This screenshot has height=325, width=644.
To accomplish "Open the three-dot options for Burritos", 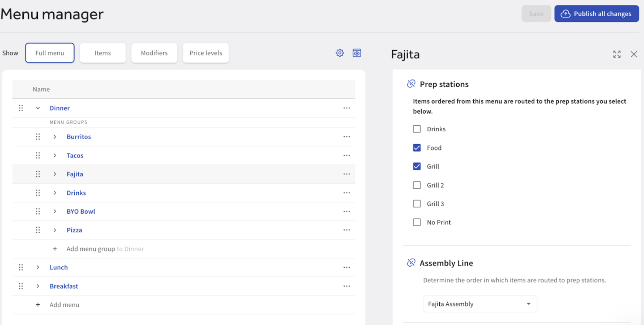I will coord(346,137).
